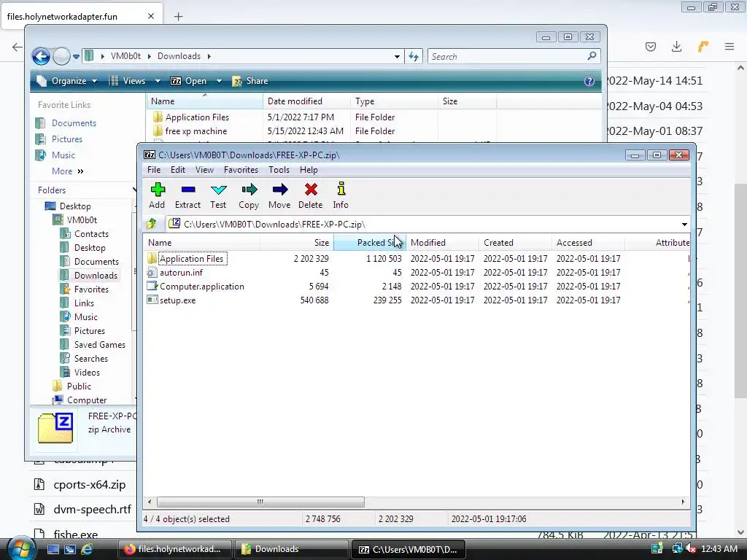
Task: Sort archive by Modified column header
Action: (443, 242)
